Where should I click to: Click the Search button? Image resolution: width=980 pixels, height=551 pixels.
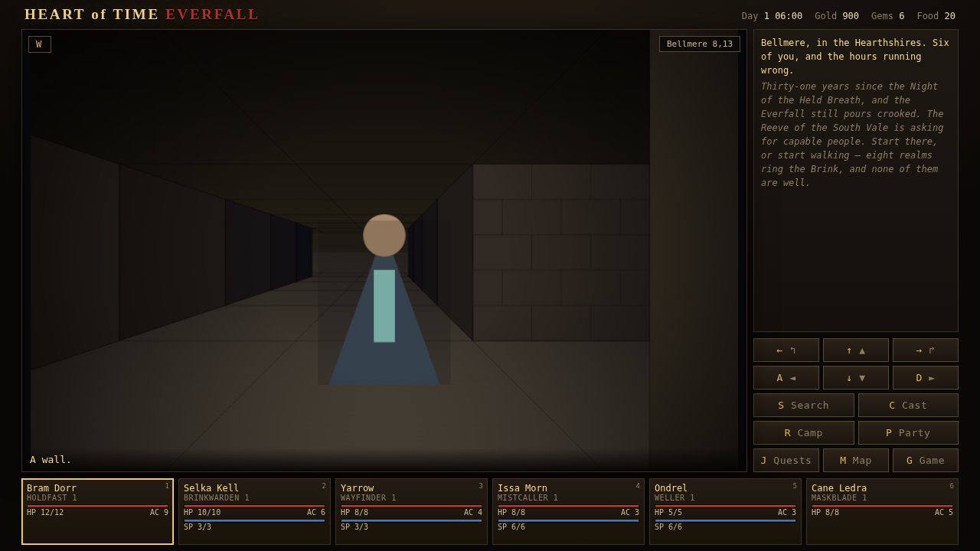[x=804, y=406]
